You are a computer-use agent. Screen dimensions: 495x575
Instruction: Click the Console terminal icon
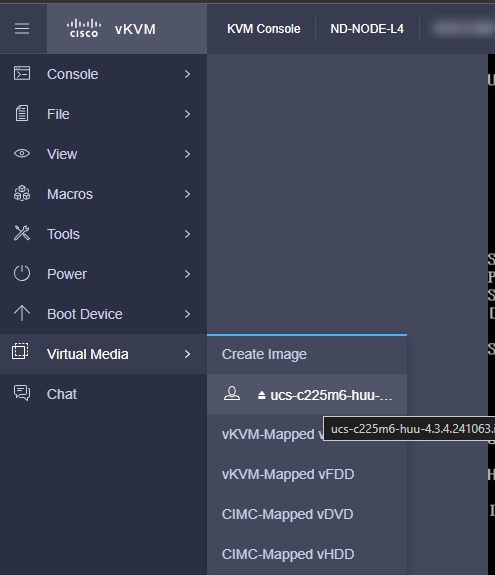(22, 73)
